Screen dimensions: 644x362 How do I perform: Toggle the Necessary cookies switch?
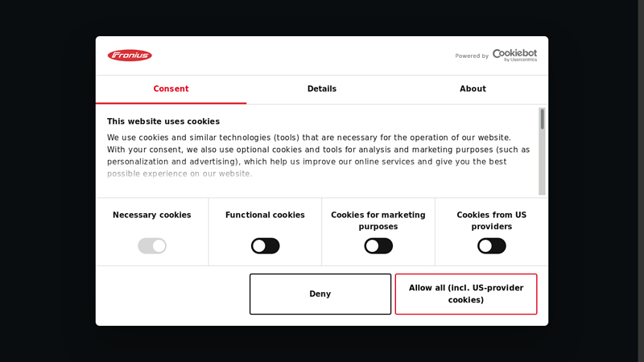tap(152, 246)
